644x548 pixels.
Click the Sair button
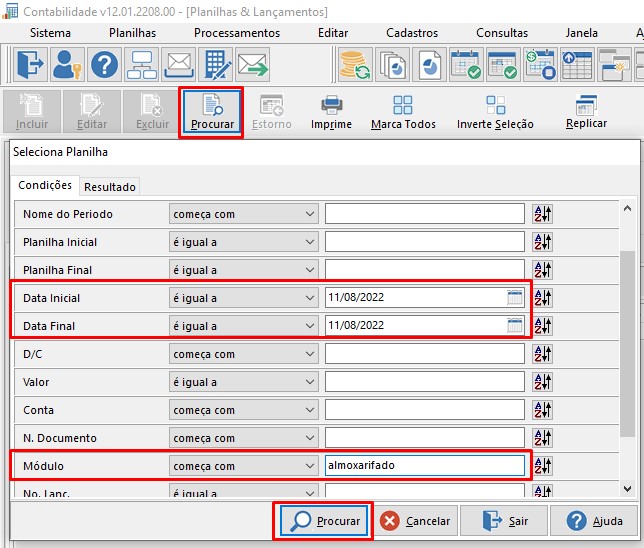coord(504,521)
